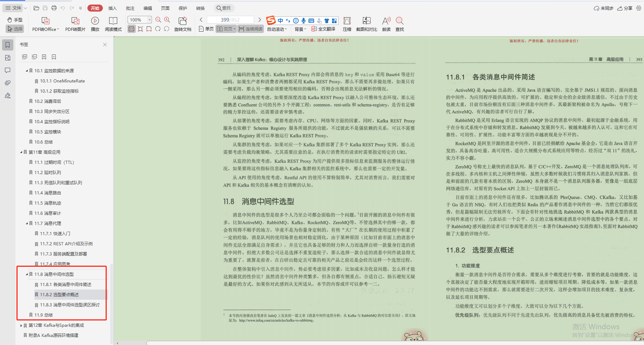The height and width of the screenshot is (345, 644).
Task: Switch to the 转换 tab
Action: [x=200, y=8]
